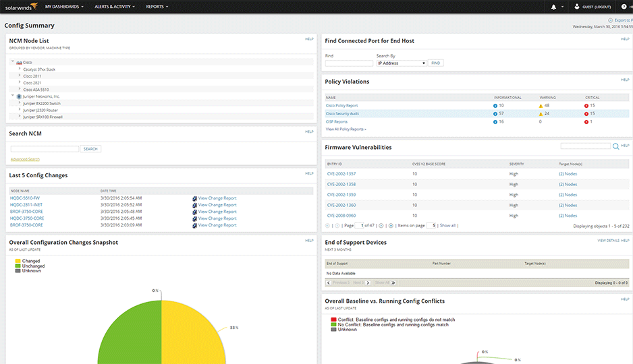The image size is (633, 364).
Task: Click Help in NCM Node List panel
Action: (x=309, y=39)
